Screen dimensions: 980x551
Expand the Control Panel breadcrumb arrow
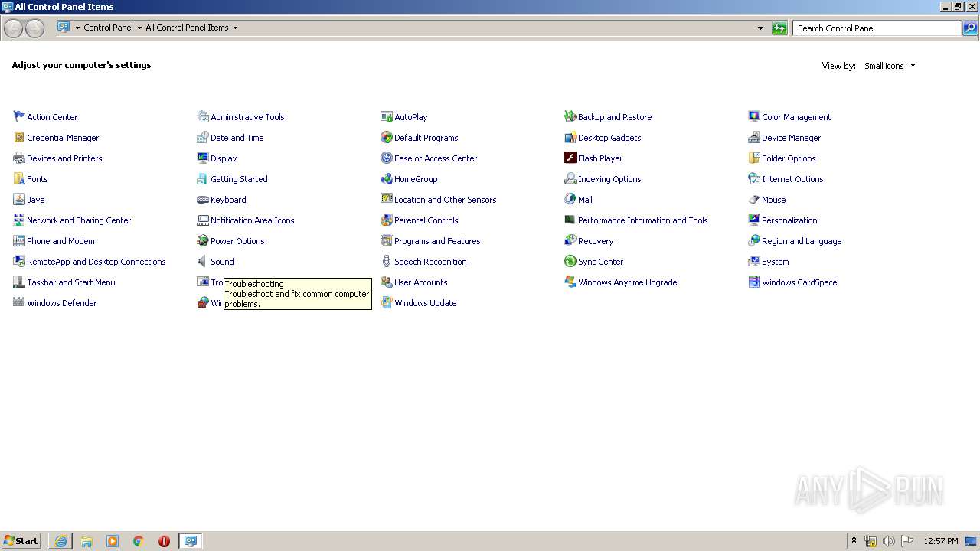139,28
